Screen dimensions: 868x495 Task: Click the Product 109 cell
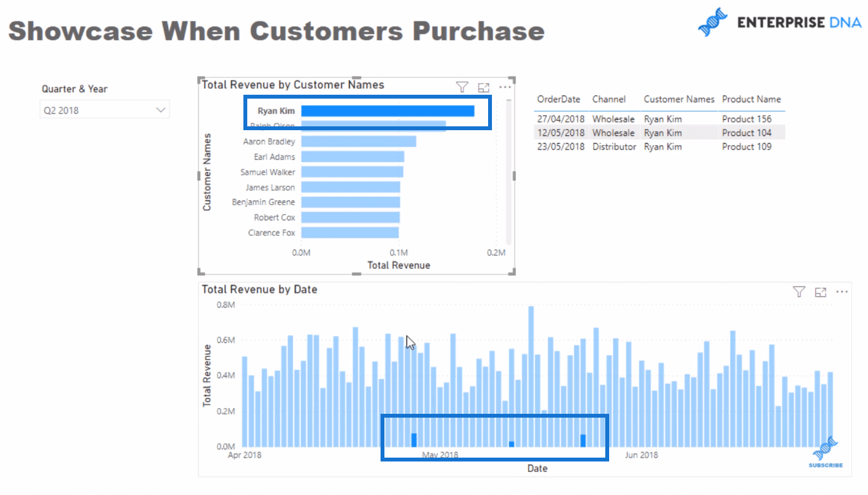coord(747,147)
